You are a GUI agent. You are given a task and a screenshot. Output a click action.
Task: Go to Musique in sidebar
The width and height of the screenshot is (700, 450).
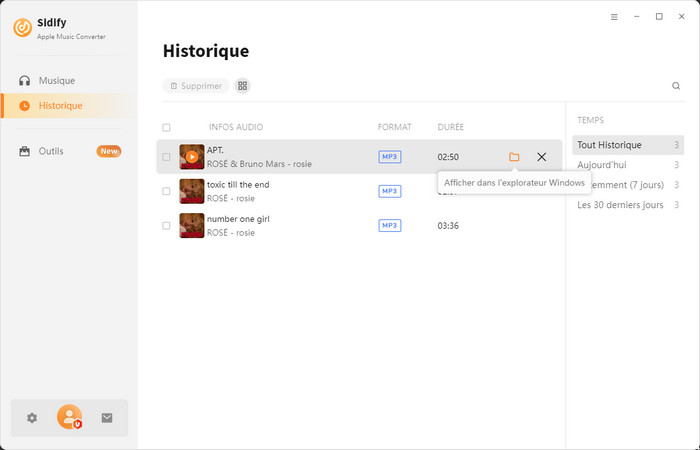coord(57,80)
